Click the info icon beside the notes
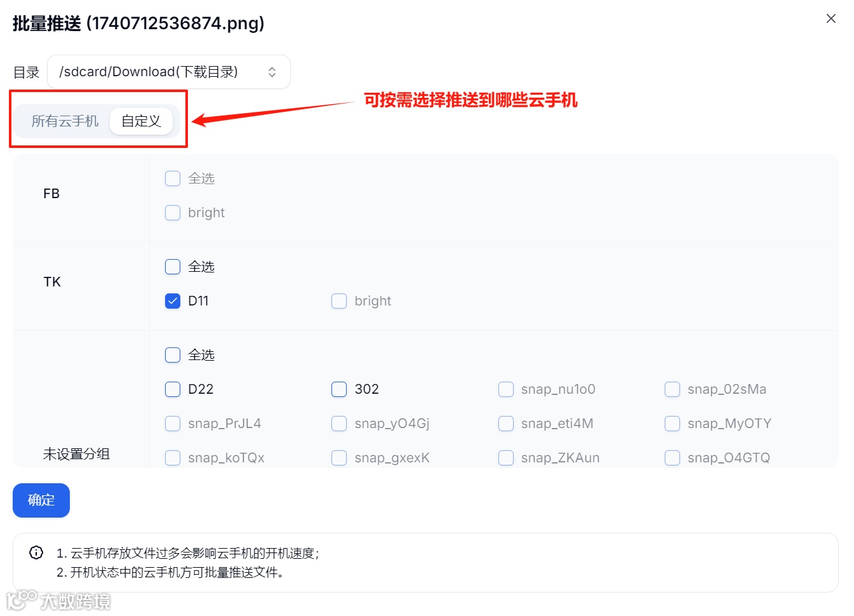The width and height of the screenshot is (854, 616). click(x=36, y=552)
